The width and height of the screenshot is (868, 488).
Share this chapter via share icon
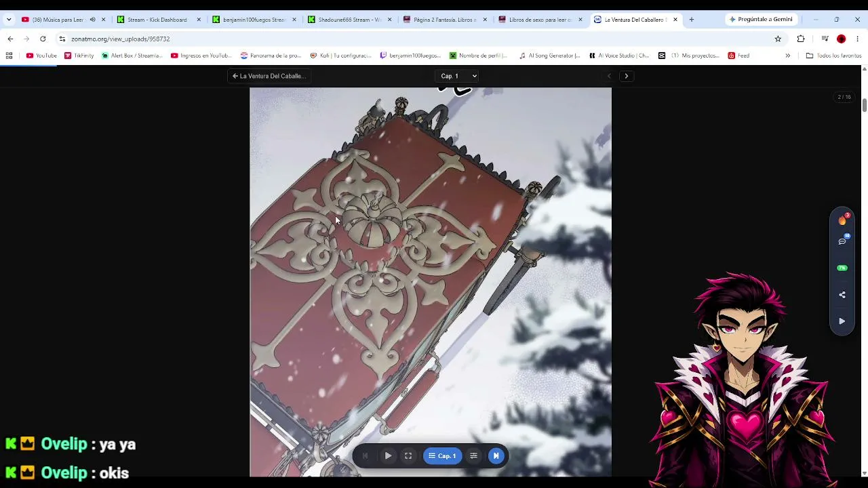pos(842,295)
